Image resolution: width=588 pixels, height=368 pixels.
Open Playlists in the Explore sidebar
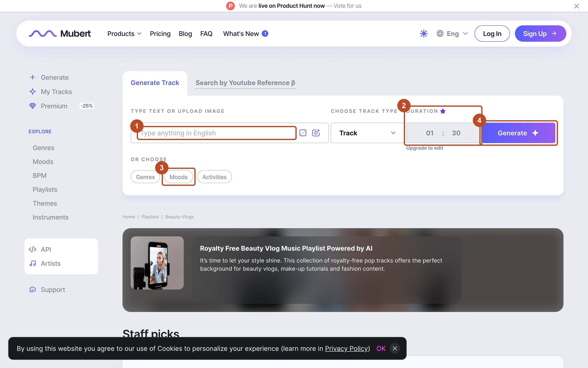point(45,189)
